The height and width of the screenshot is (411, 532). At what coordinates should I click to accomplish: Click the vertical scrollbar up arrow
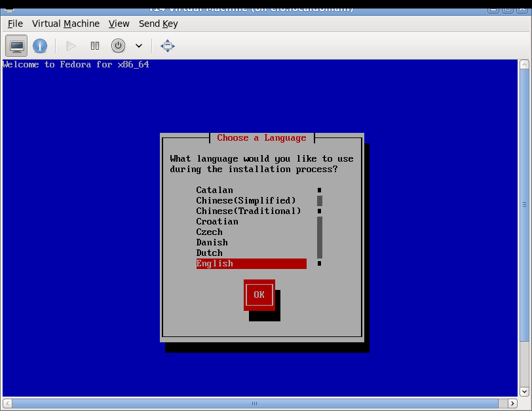click(x=524, y=64)
